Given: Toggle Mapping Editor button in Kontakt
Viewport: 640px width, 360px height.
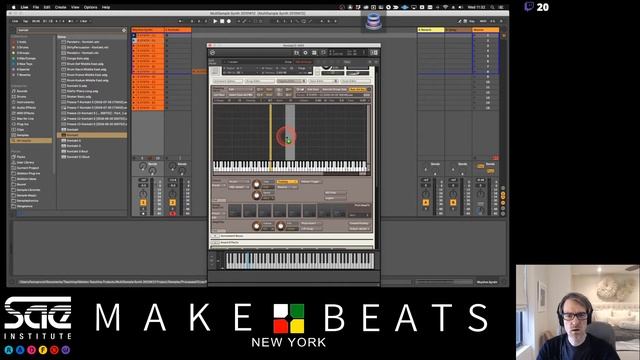Looking at the screenshot, I should tap(291, 81).
